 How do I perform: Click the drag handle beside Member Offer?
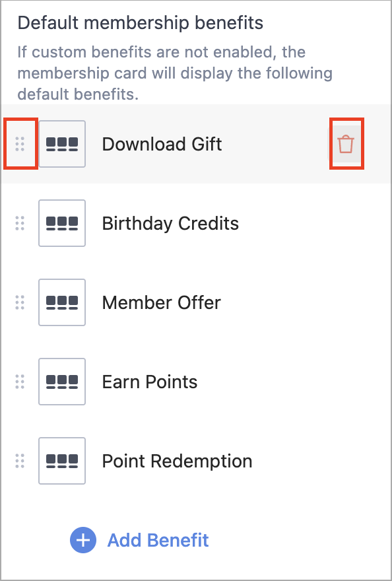(20, 302)
